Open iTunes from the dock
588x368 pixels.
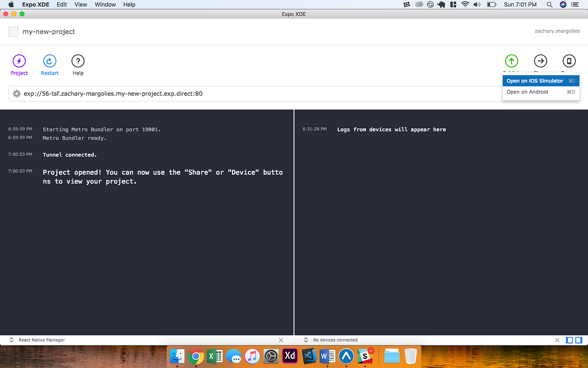pyautogui.click(x=252, y=356)
